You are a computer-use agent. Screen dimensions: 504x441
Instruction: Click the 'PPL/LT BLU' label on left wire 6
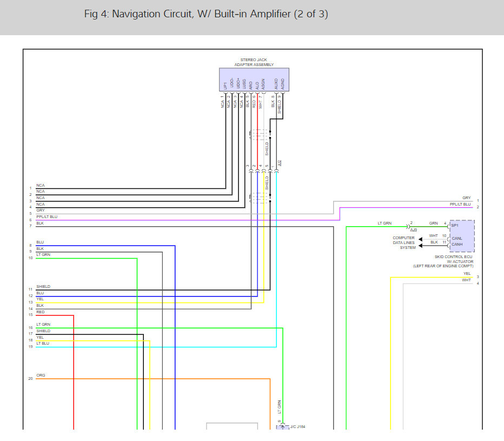point(47,217)
